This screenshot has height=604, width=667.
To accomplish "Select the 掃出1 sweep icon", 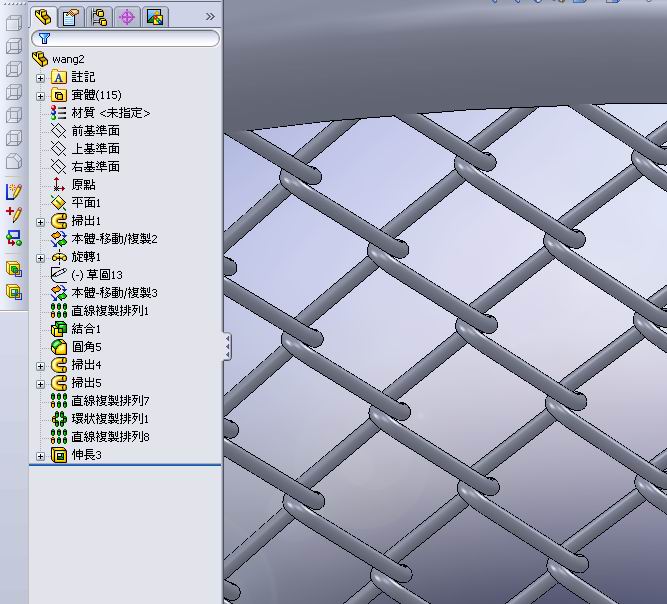I will point(59,221).
